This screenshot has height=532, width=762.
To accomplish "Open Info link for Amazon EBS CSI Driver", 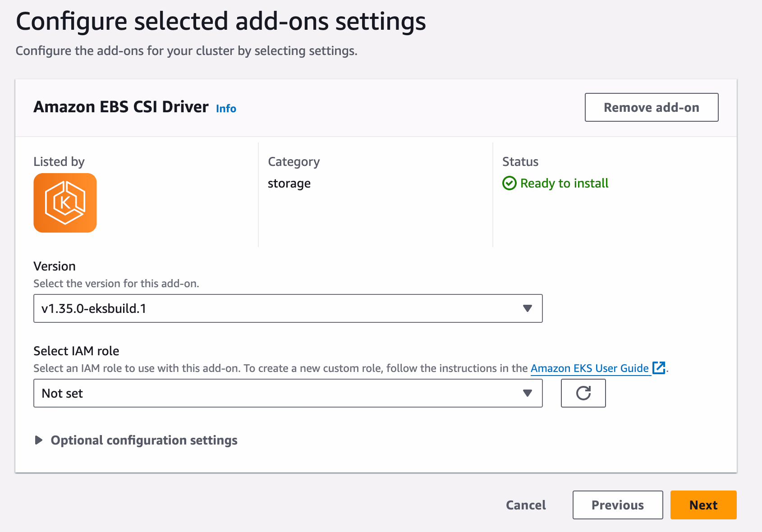I will (x=226, y=109).
